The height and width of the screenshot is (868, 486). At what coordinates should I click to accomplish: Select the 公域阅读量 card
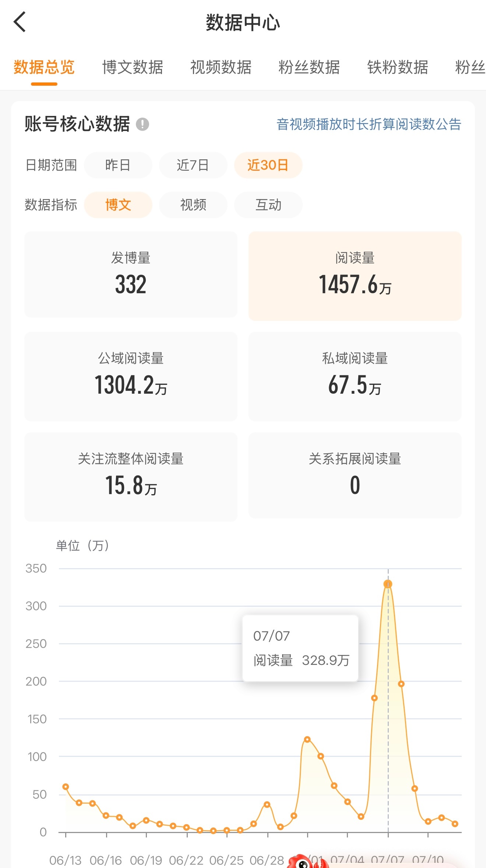point(131,376)
